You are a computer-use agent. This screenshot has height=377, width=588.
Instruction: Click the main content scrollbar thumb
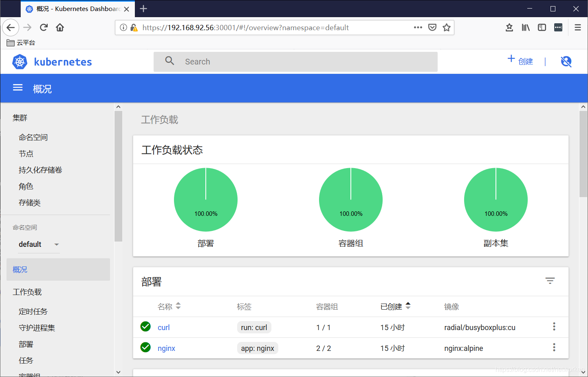click(x=584, y=154)
